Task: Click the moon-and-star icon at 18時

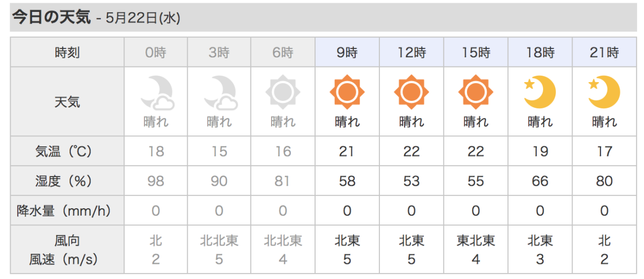Action: (540, 93)
